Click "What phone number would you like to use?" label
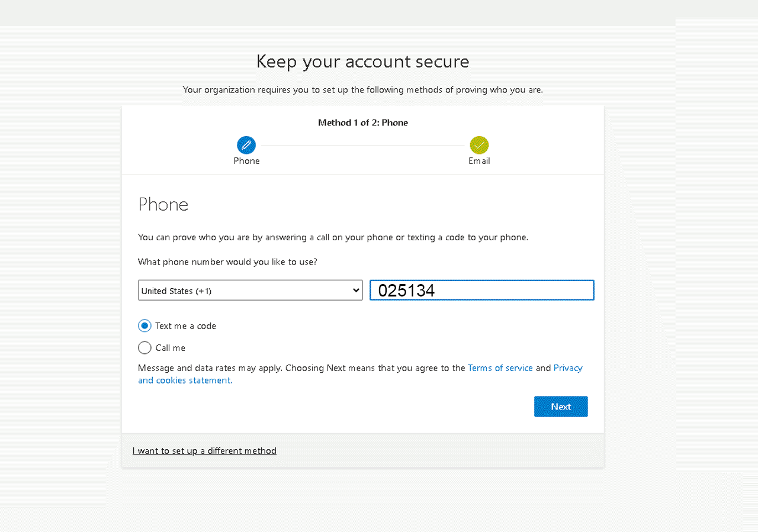 [x=227, y=262]
